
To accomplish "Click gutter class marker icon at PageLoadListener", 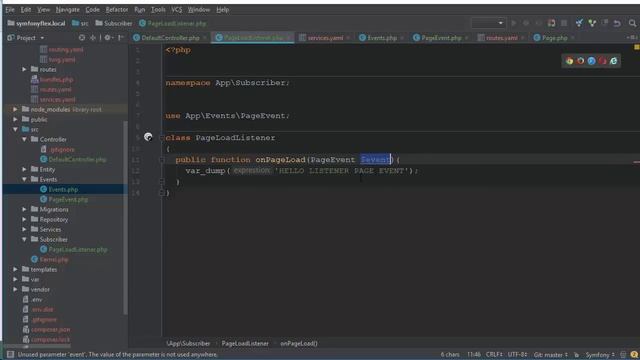I will 148,137.
